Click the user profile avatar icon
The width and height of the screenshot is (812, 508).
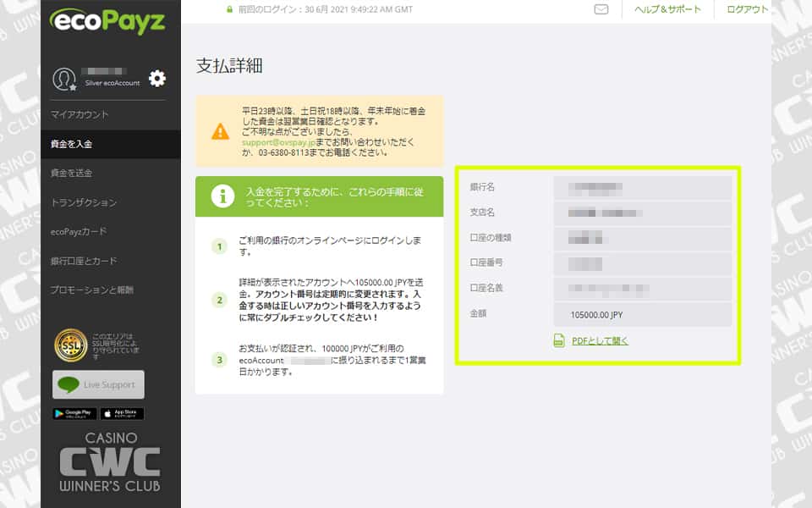coord(64,79)
